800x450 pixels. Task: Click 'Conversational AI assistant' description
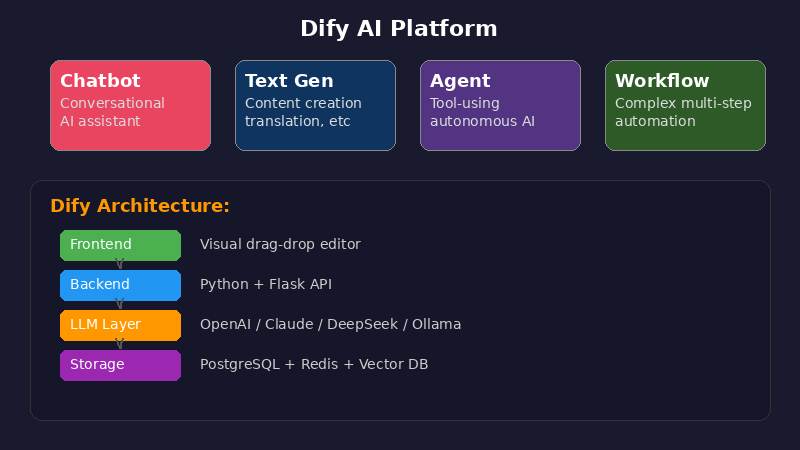112,112
